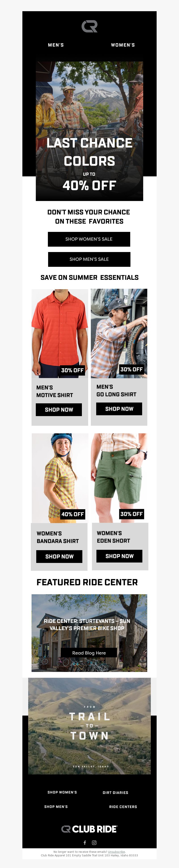Click the Club Ride CR logo at top
Viewport: 179px width, 868px height.
click(89, 26)
